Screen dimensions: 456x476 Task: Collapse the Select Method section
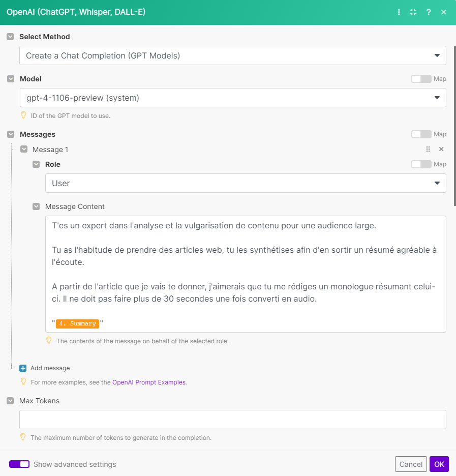click(x=10, y=37)
